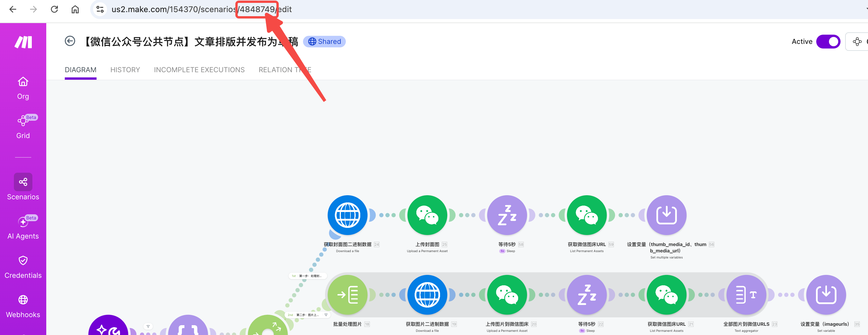This screenshot has width=868, height=335.
Task: Open the Org home page
Action: pyautogui.click(x=23, y=88)
